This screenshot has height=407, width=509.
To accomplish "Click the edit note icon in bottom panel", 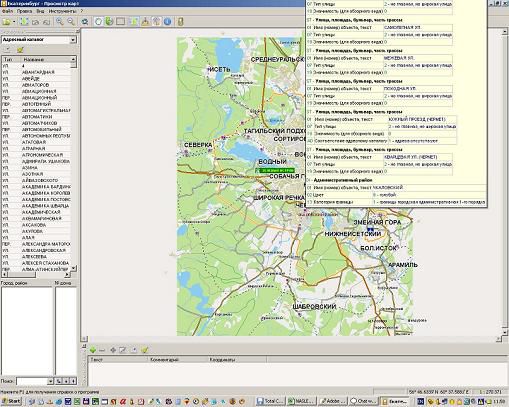I will (x=123, y=350).
